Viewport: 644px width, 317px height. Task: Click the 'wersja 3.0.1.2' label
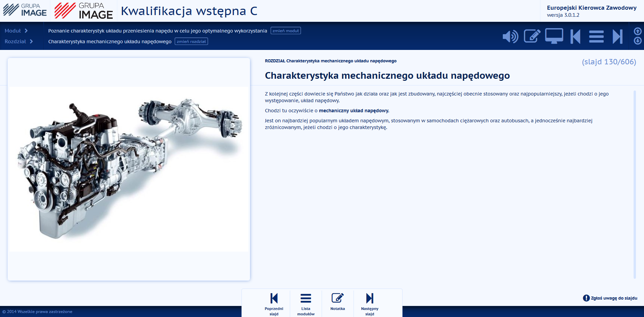click(563, 15)
